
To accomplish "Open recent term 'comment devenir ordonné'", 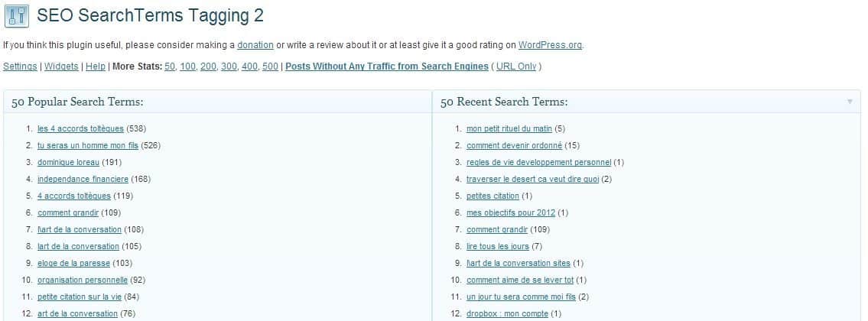I will [514, 145].
